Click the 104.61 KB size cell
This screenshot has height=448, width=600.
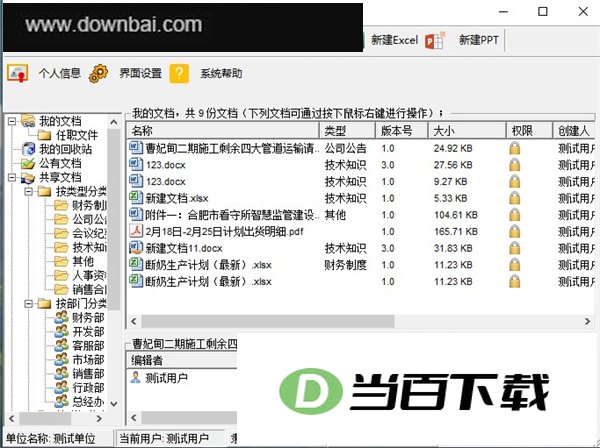(x=456, y=215)
